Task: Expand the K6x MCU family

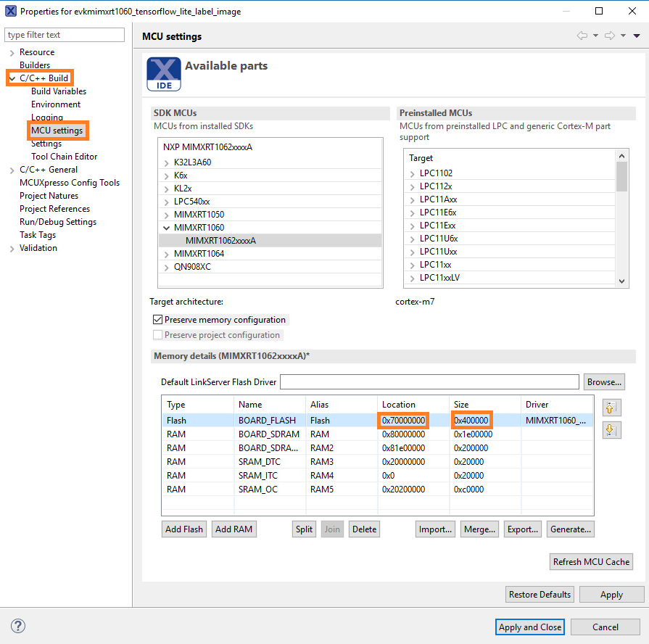Action: [166, 176]
